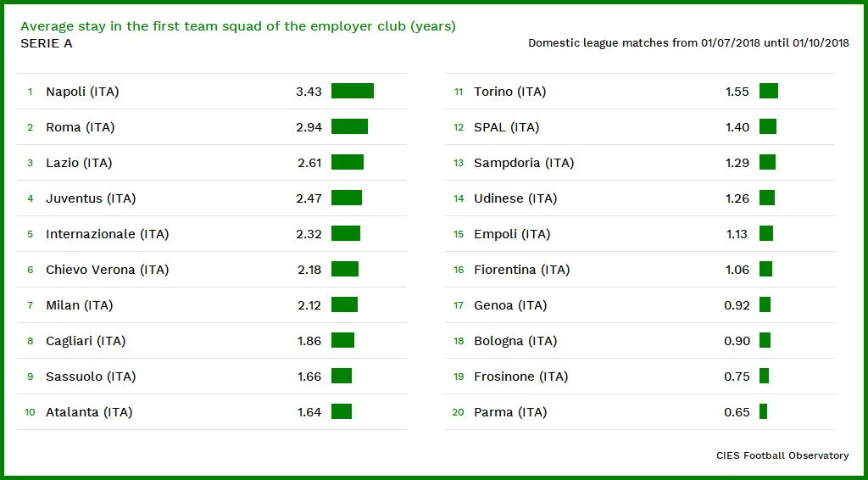Click the Milan (ITA) team name
The image size is (868, 480).
point(79,305)
